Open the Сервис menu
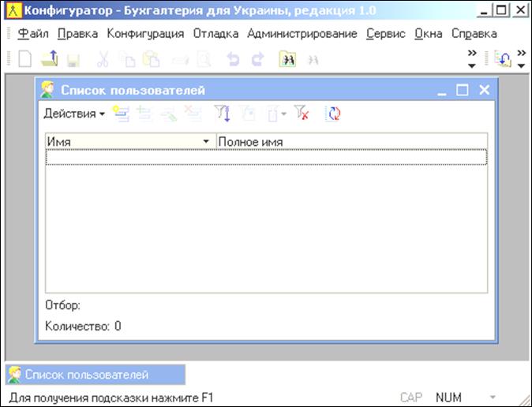The width and height of the screenshot is (532, 407). tap(386, 34)
